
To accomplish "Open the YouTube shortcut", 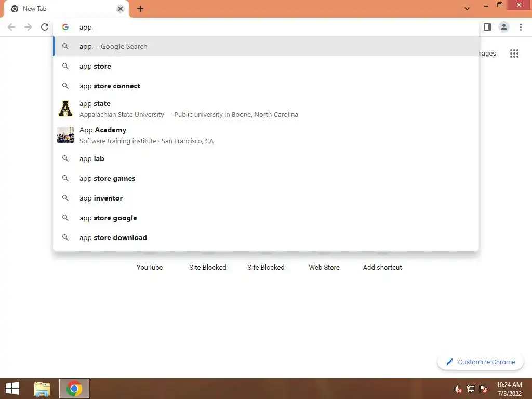I will coord(150,267).
